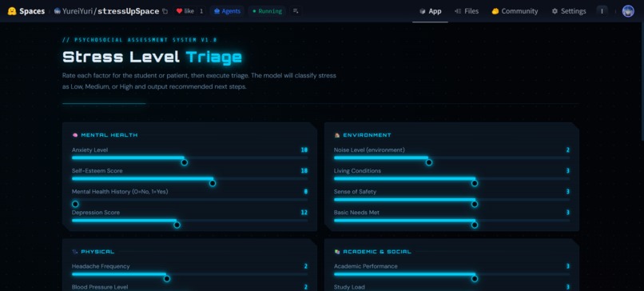
Task: View the like count of 1
Action: pyautogui.click(x=201, y=11)
